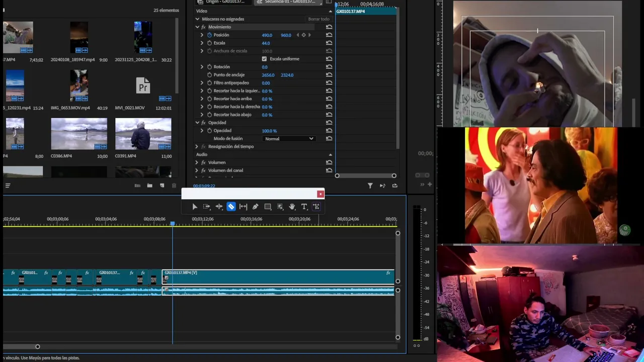This screenshot has width=644, height=362.
Task: Expand the Escala property
Action: [202, 43]
